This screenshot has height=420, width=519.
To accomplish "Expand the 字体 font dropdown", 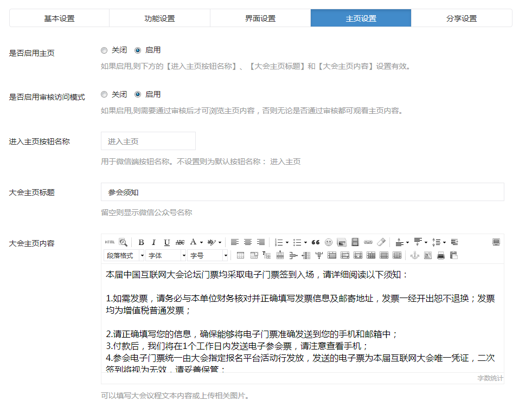I will tap(166, 255).
